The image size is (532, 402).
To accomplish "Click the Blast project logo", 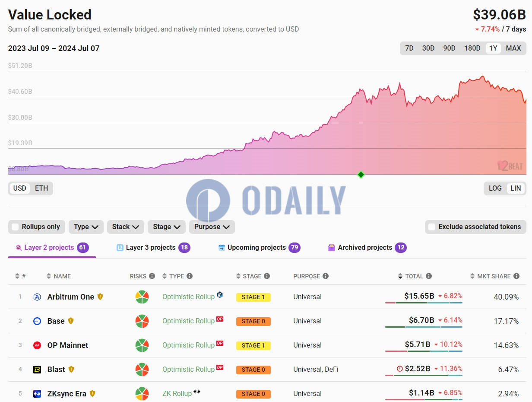I will [37, 370].
